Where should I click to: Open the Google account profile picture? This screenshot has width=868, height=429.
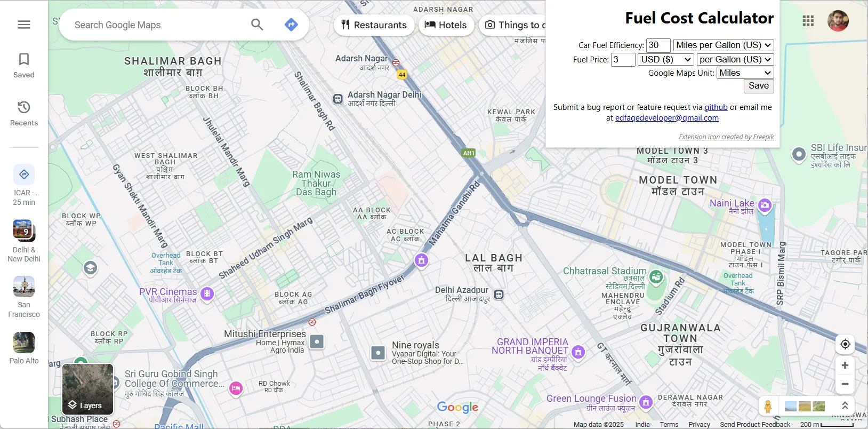tap(838, 21)
